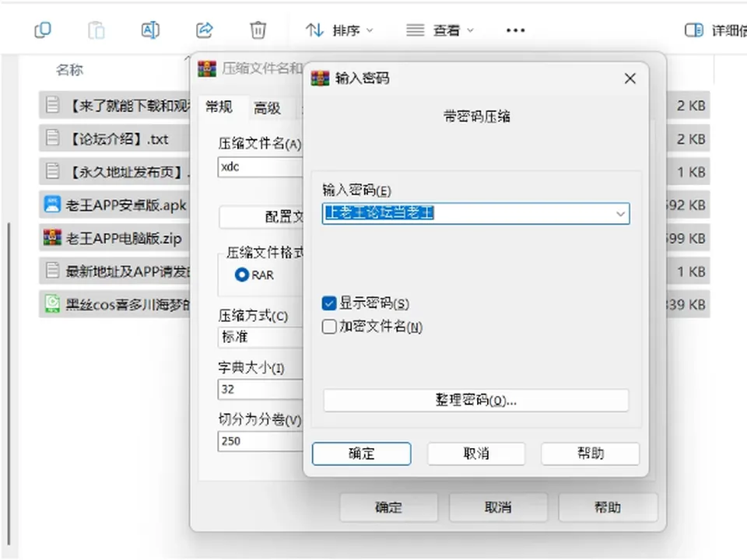Click 帮助 in the password dialog
This screenshot has height=560, width=747.
tap(591, 453)
